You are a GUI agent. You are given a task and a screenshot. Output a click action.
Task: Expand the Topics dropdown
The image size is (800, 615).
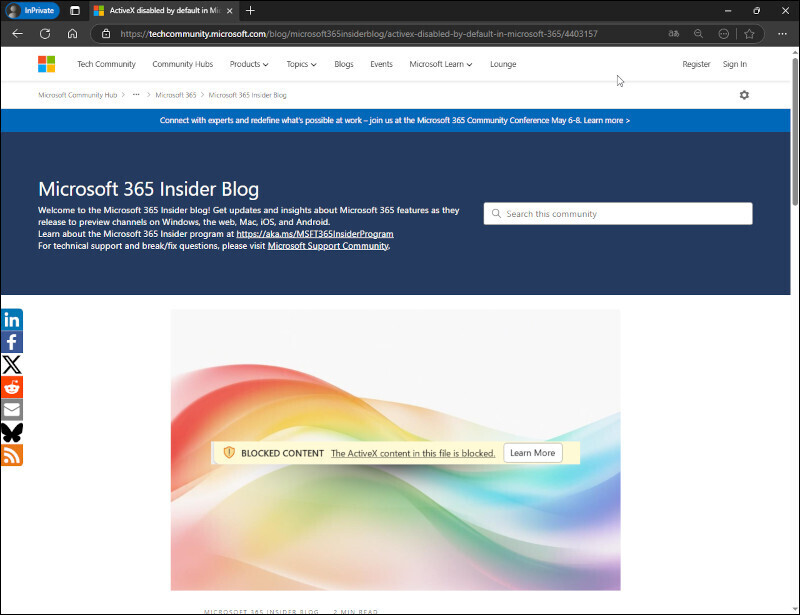pos(302,64)
